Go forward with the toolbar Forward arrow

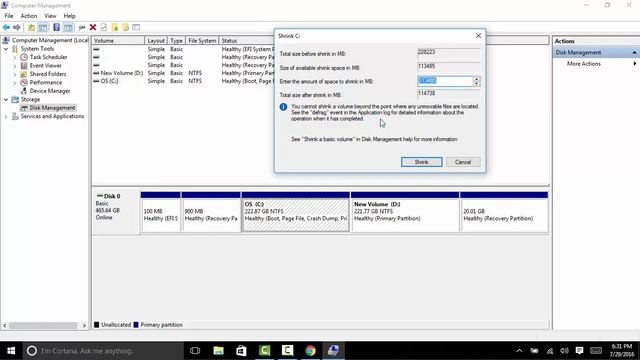click(x=16, y=27)
